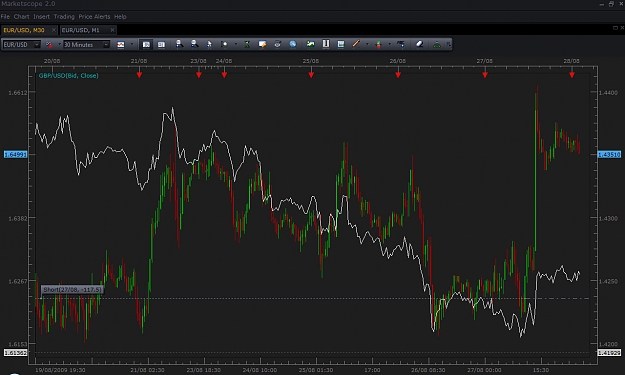The height and width of the screenshot is (375, 625).
Task: Expand arrow next to orange line tool
Action: tap(367, 44)
